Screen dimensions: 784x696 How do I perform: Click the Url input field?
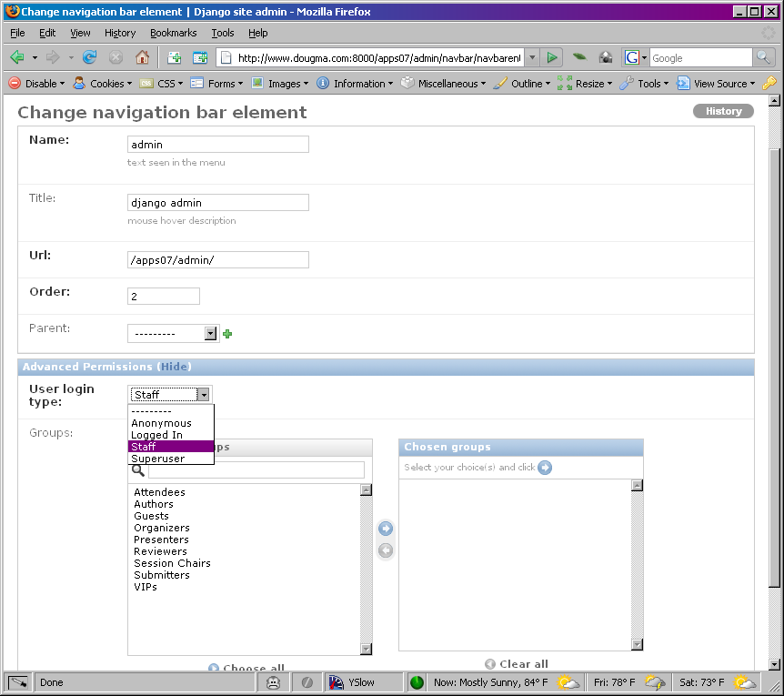[217, 260]
